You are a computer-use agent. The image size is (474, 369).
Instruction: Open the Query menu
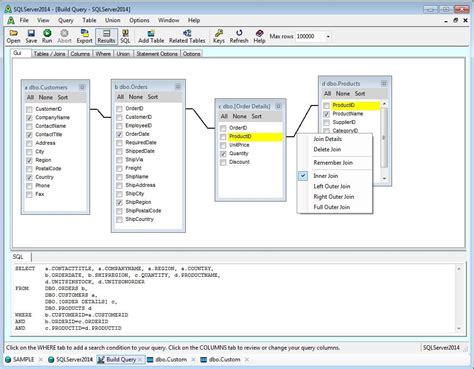click(x=66, y=20)
